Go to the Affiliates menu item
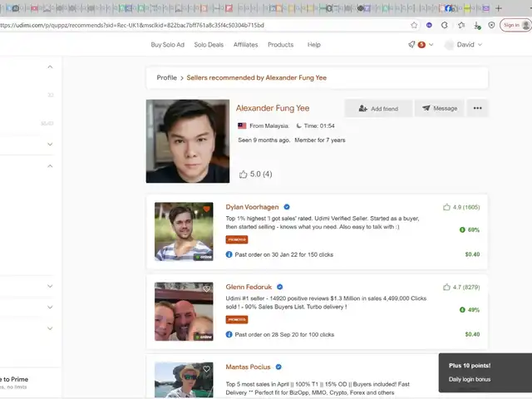This screenshot has height=399, width=532. (245, 45)
